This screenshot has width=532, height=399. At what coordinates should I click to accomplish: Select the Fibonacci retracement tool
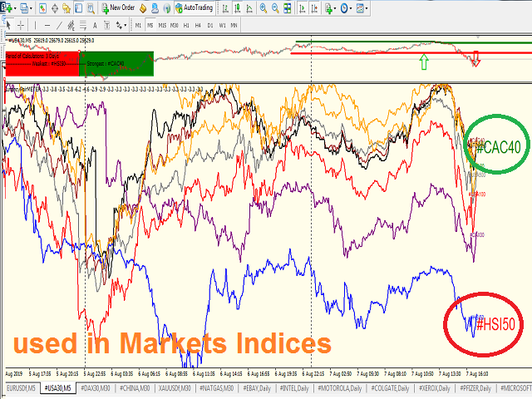tap(83, 25)
